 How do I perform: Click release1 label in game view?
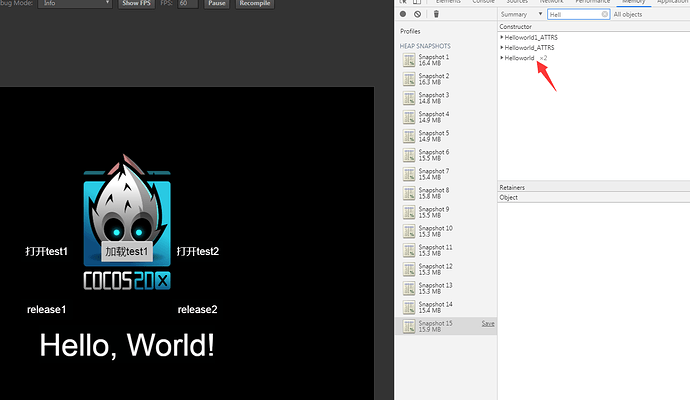[x=46, y=309]
